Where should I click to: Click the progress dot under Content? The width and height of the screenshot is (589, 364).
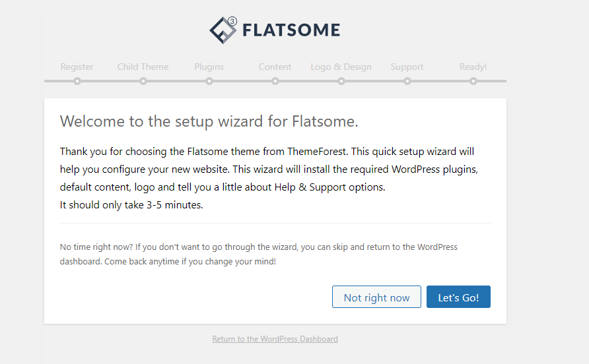[275, 81]
